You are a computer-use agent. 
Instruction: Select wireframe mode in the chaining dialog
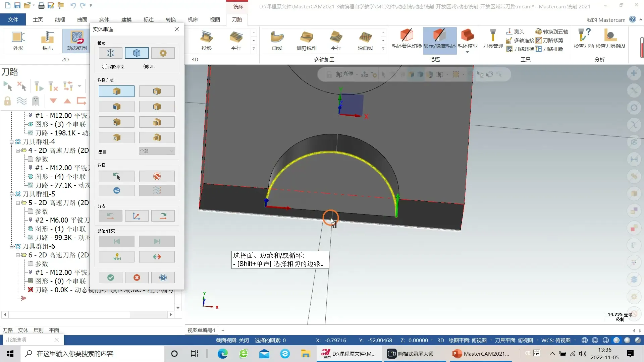(110, 53)
